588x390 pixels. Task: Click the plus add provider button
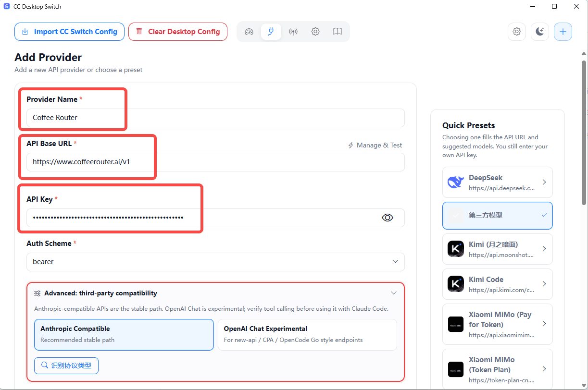click(563, 32)
